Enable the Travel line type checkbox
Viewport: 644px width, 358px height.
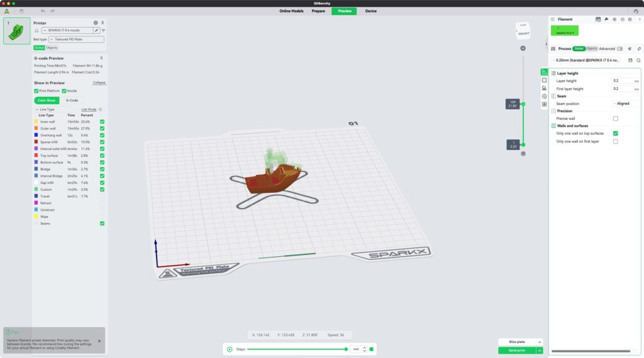click(x=102, y=197)
